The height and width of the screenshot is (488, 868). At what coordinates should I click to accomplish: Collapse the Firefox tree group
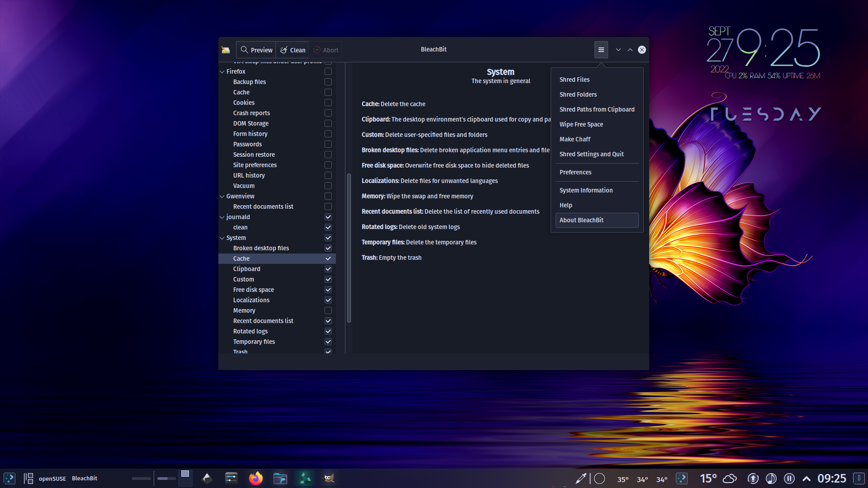[222, 71]
